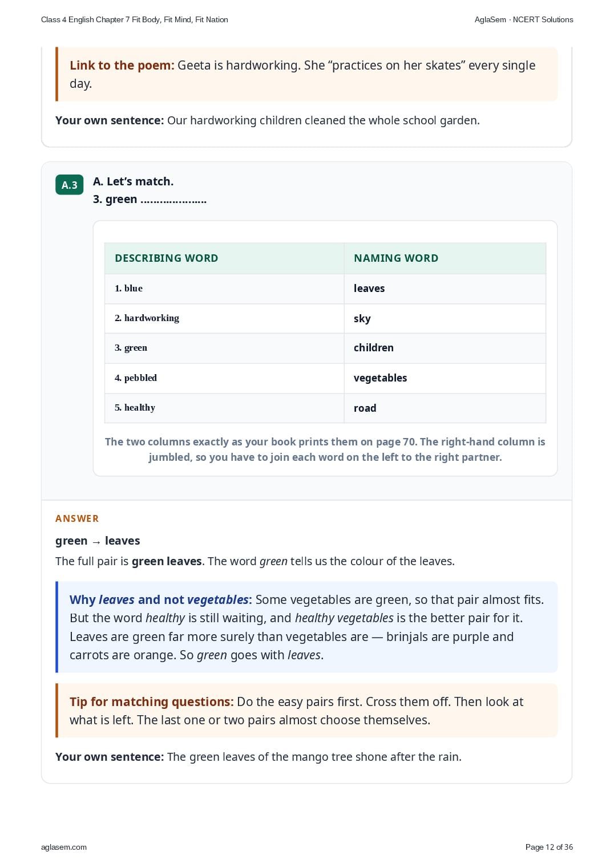Click the 'sky' naming word cell
Screen dimensions: 614x868
click(x=445, y=318)
